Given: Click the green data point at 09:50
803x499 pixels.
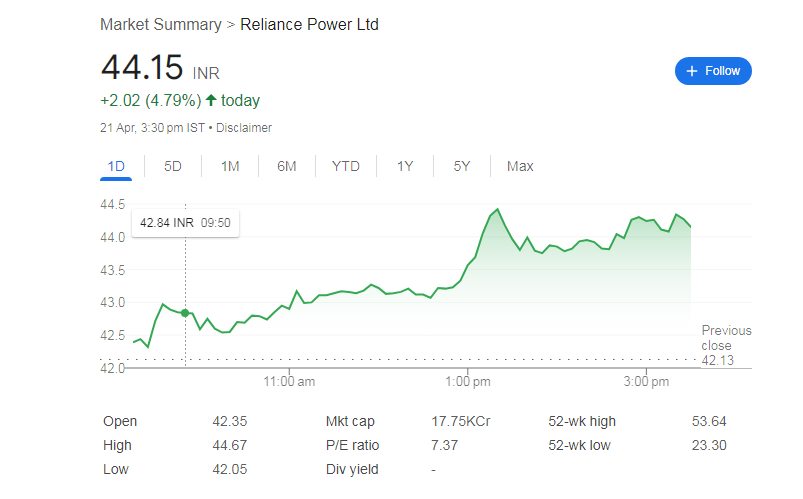Looking at the screenshot, I should pos(185,313).
